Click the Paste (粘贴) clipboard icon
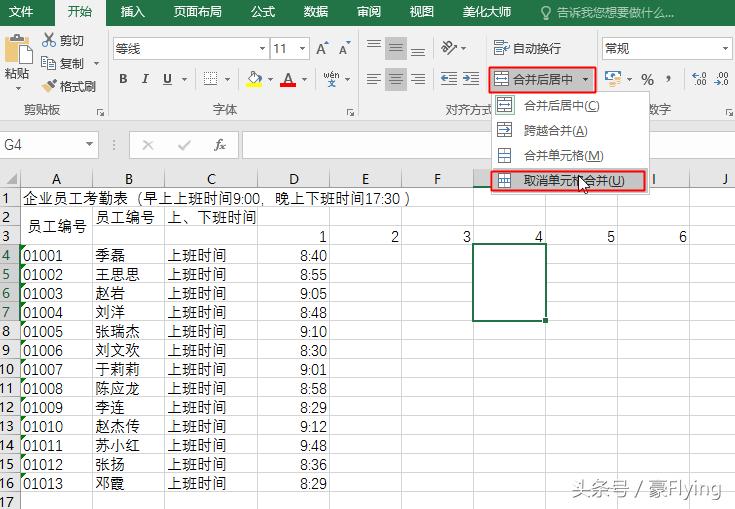Screen dimensions: 735x509 click(18, 49)
